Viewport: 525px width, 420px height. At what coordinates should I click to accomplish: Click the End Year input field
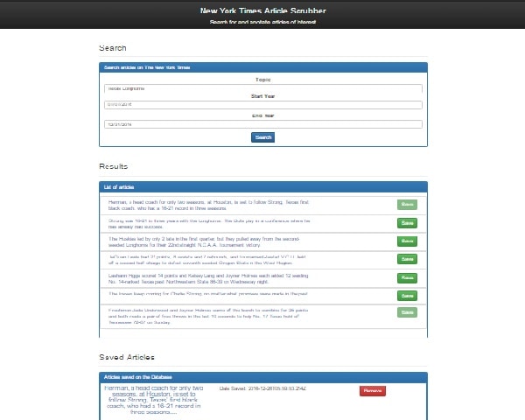tap(262, 124)
